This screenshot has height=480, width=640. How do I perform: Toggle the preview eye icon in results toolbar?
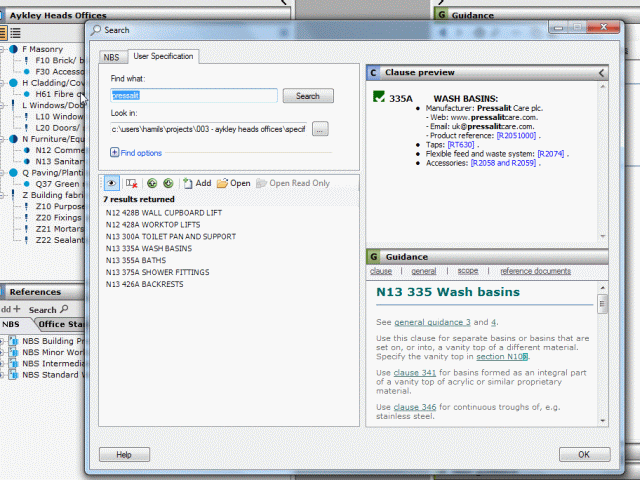click(111, 183)
